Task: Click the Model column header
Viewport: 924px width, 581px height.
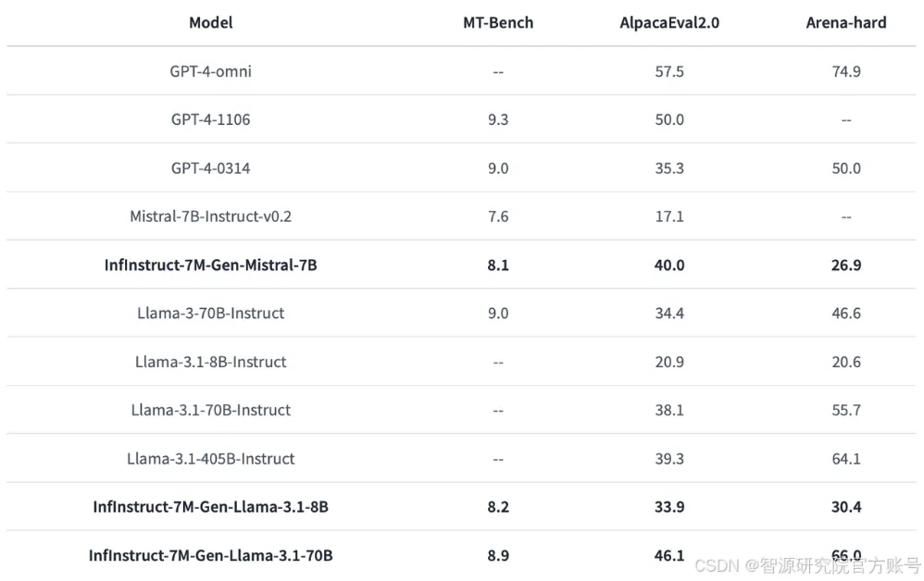Action: pyautogui.click(x=211, y=22)
